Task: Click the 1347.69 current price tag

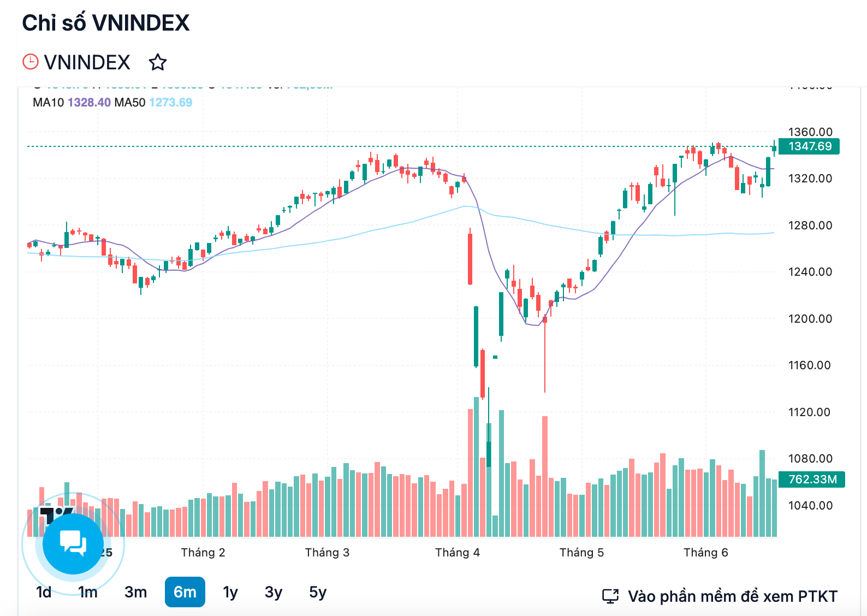Action: tap(809, 146)
